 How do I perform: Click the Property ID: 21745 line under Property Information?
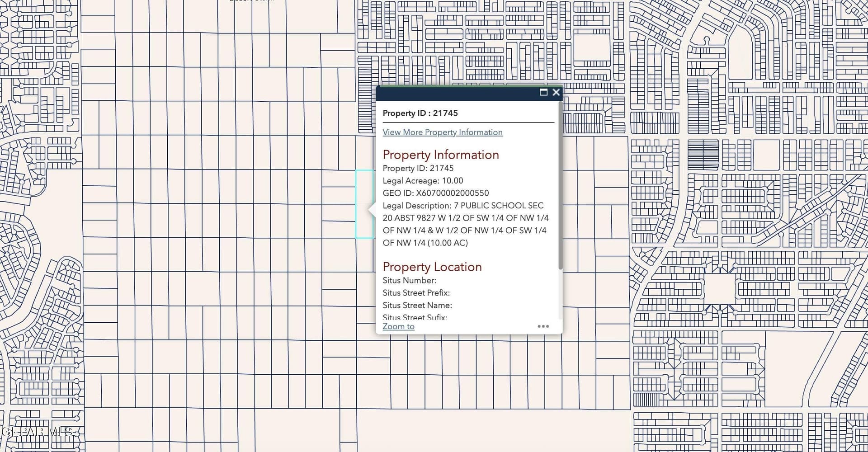click(x=418, y=168)
